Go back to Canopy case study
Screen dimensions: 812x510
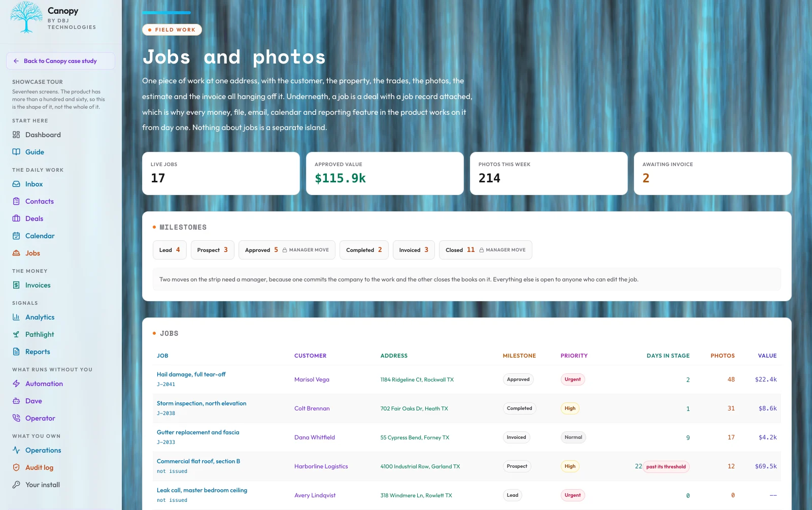tap(60, 61)
